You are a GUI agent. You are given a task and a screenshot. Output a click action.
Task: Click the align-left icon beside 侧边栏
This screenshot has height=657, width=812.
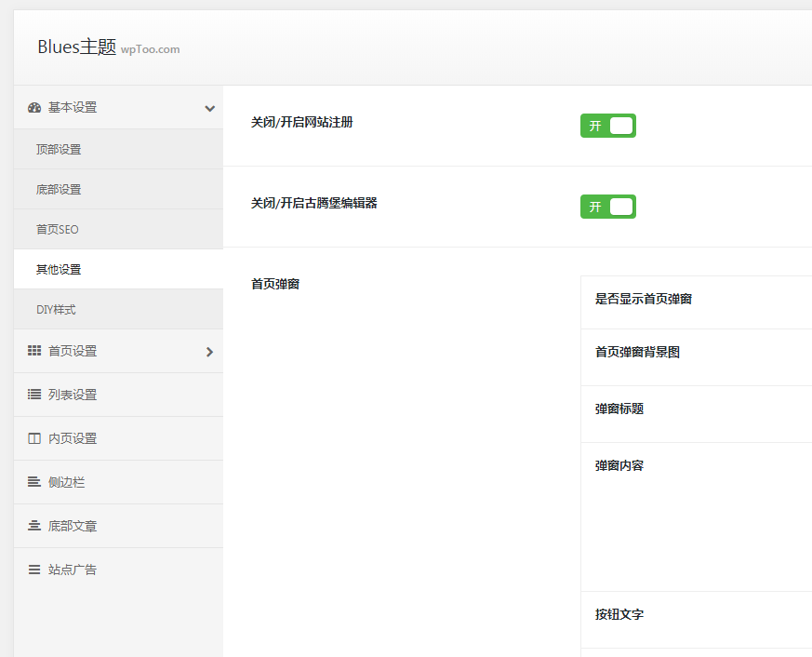point(34,483)
